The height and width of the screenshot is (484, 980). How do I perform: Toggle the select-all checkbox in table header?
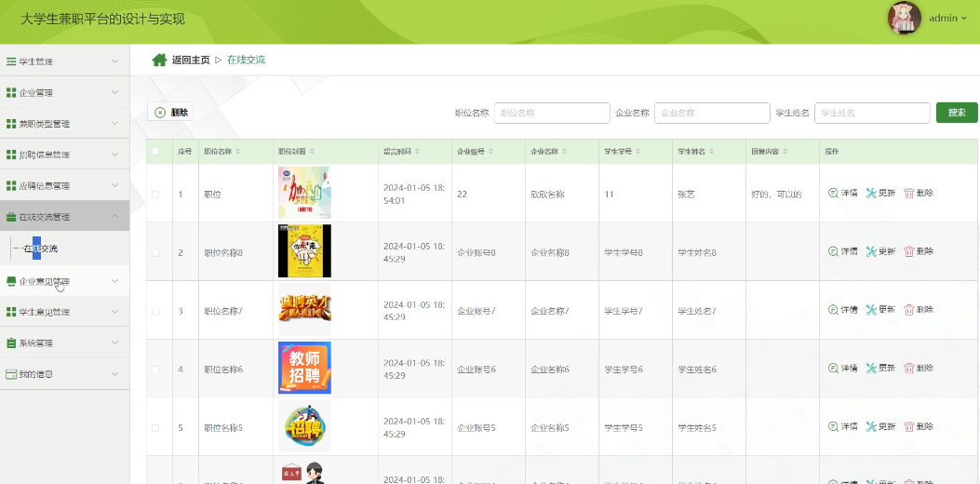[155, 152]
